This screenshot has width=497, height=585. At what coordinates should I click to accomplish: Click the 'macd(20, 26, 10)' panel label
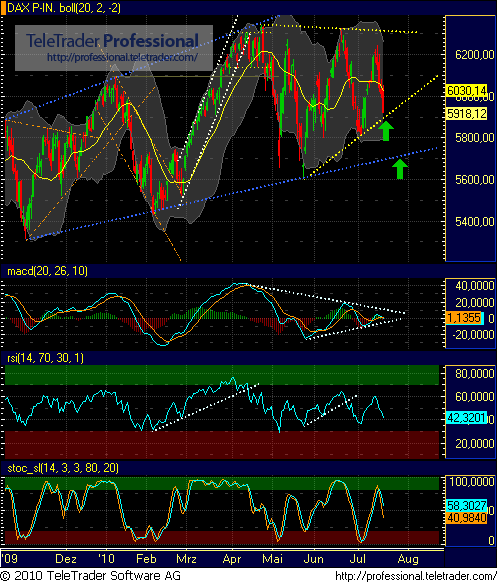pyautogui.click(x=47, y=271)
